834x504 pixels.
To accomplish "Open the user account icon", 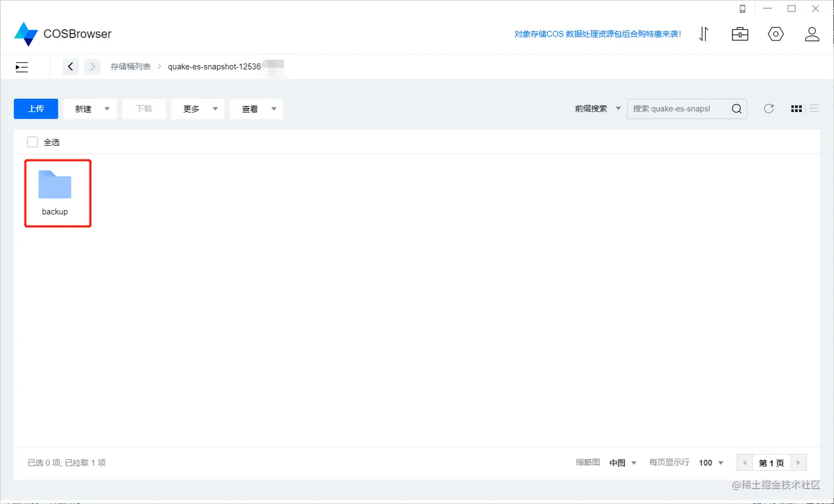I will click(x=811, y=34).
